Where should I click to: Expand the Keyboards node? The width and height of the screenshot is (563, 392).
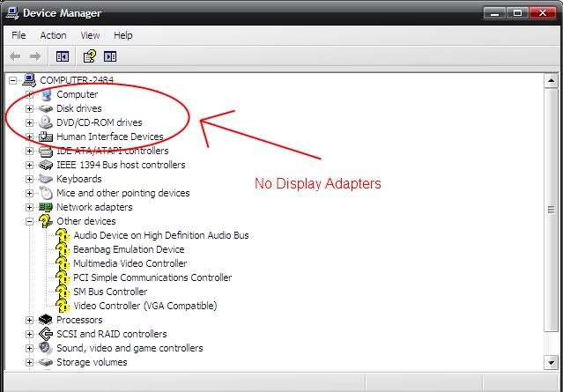pyautogui.click(x=29, y=179)
